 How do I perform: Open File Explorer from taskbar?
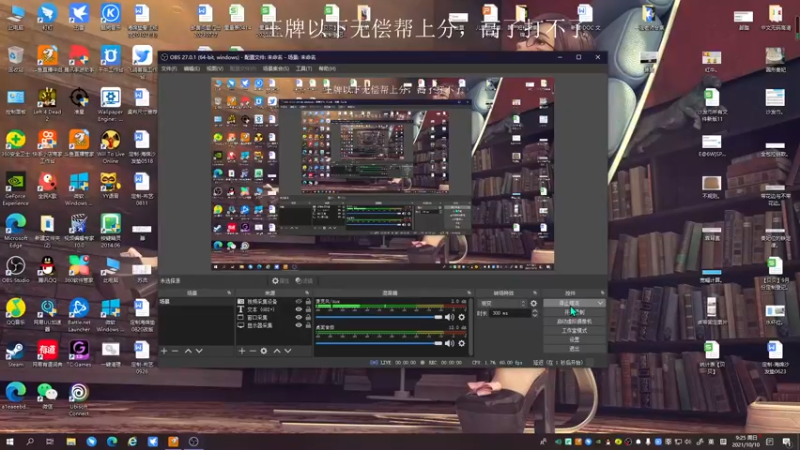click(71, 441)
